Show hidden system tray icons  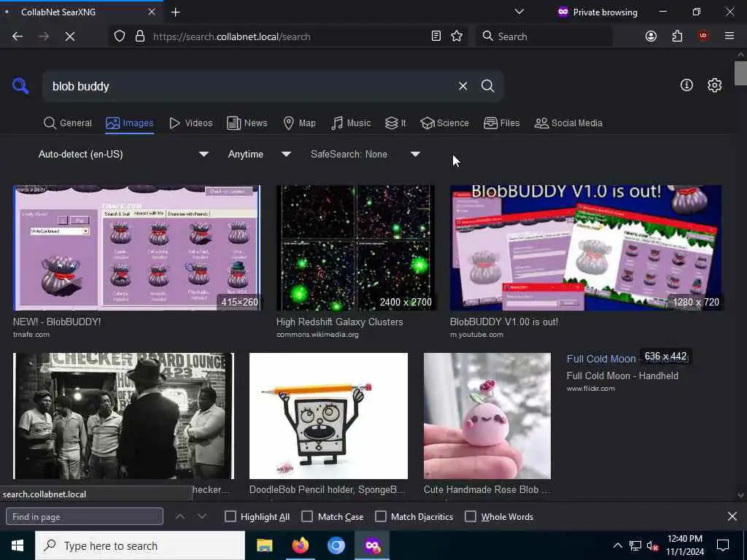(x=617, y=545)
